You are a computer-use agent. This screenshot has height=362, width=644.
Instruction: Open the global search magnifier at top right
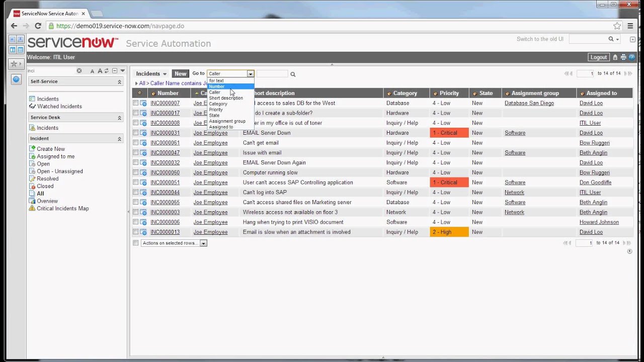[x=611, y=39]
